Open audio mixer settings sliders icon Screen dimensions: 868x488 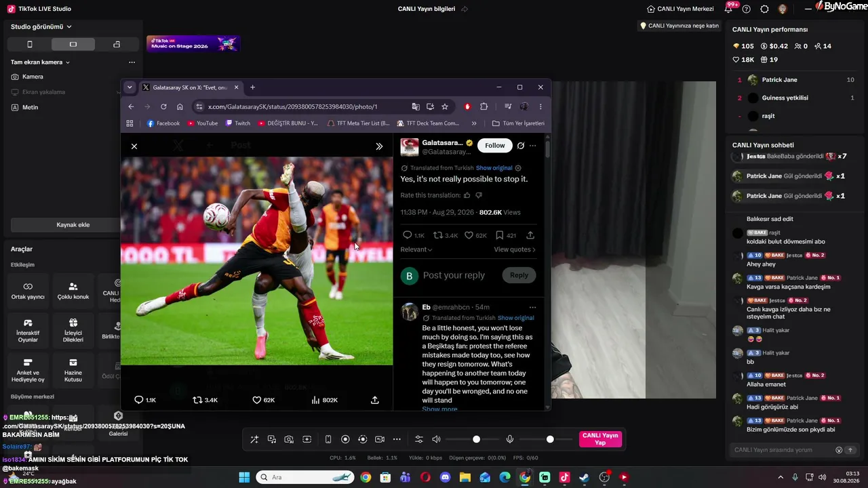pos(418,439)
